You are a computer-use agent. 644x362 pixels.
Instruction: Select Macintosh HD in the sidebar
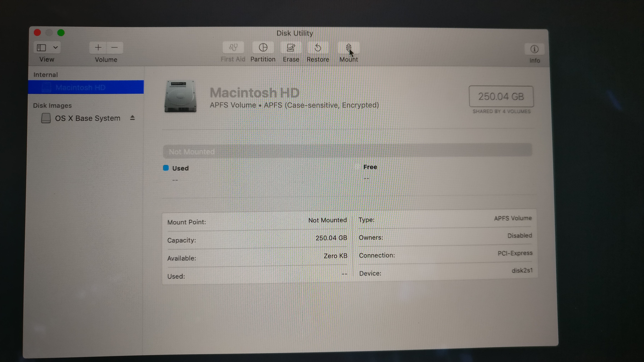(80, 87)
